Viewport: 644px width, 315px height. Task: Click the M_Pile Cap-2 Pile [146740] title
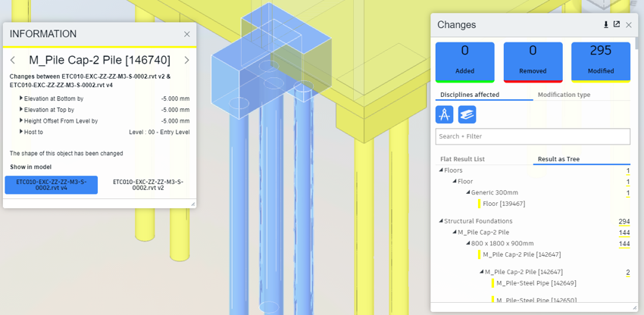99,61
